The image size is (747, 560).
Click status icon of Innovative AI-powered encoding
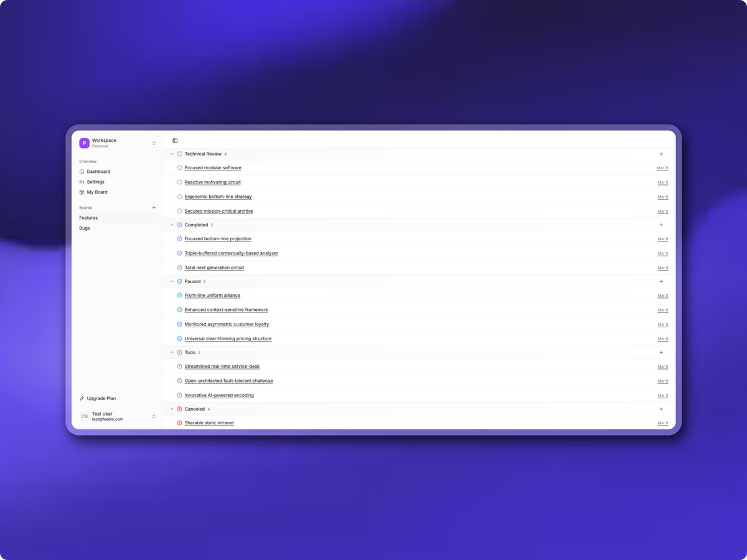179,395
